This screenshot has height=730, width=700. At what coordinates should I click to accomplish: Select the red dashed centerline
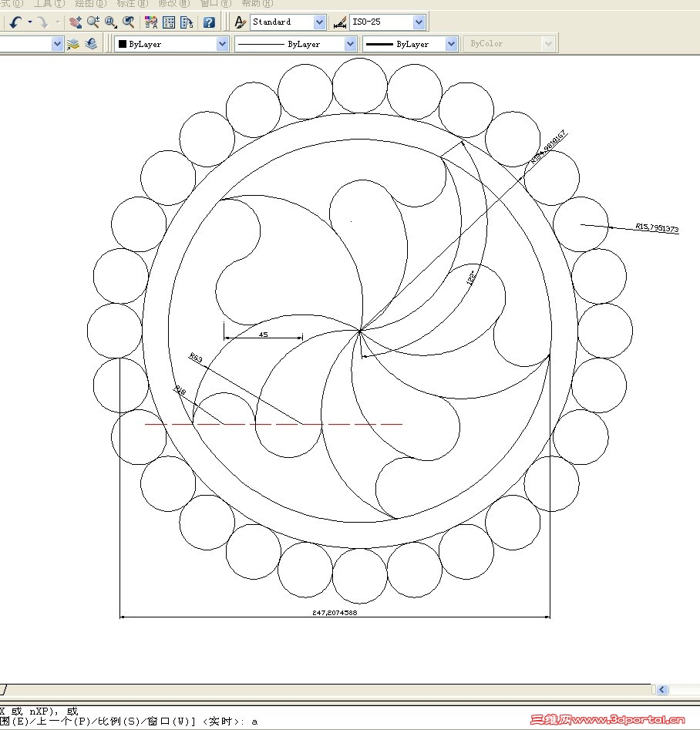tap(274, 424)
